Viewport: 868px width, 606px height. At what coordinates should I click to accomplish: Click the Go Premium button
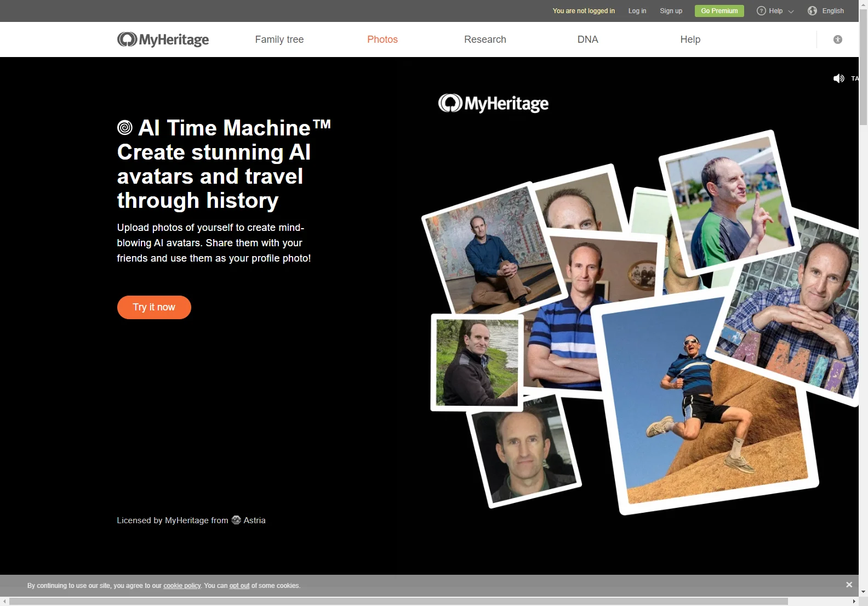click(719, 11)
